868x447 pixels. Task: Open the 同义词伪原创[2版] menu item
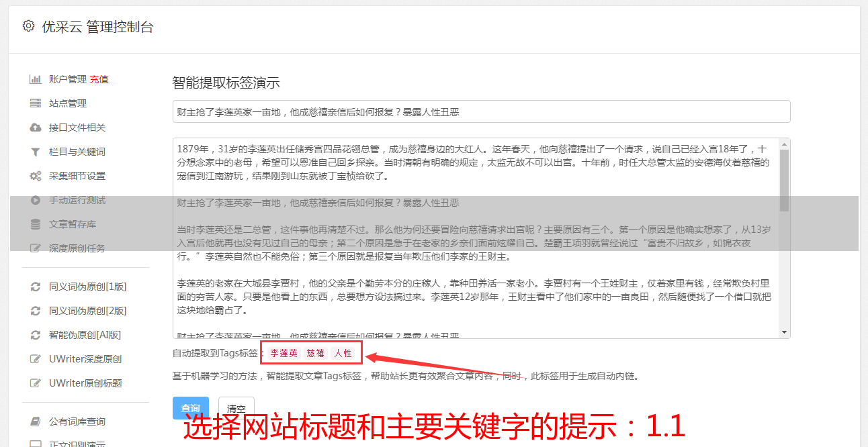pos(87,311)
